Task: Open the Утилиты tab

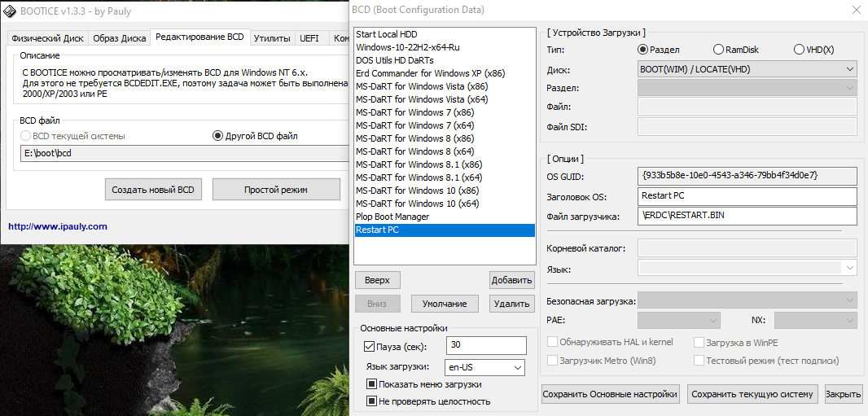Action: pyautogui.click(x=272, y=38)
